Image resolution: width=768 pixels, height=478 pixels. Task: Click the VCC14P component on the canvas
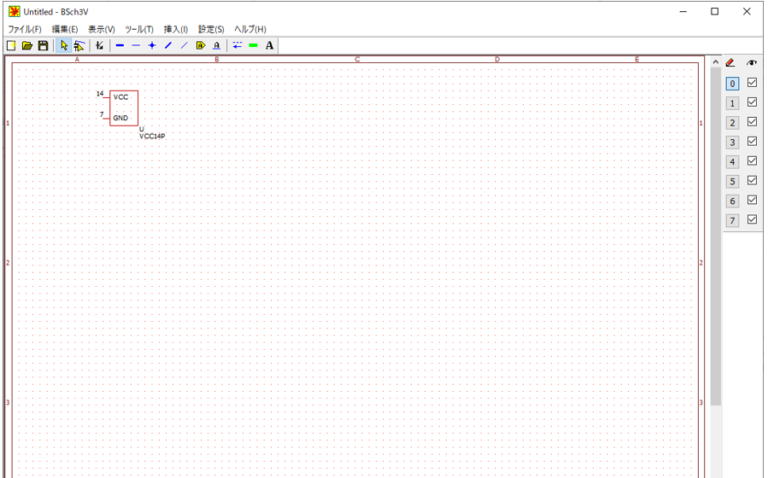pos(124,108)
